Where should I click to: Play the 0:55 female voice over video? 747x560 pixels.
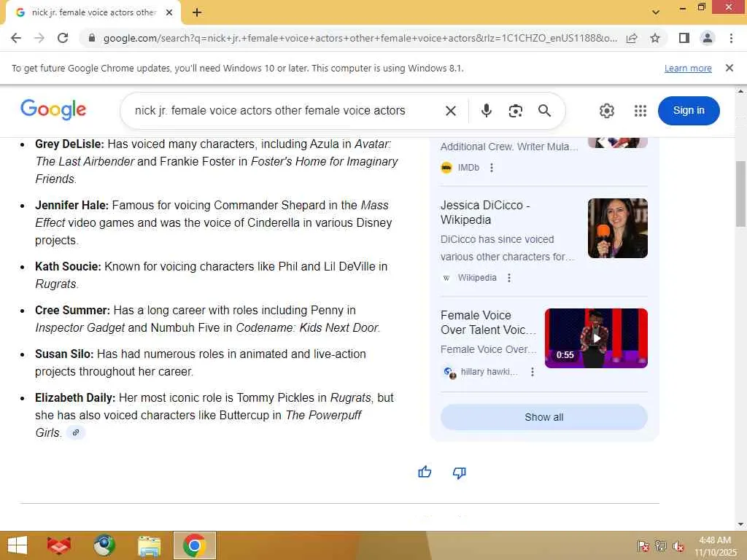click(596, 338)
